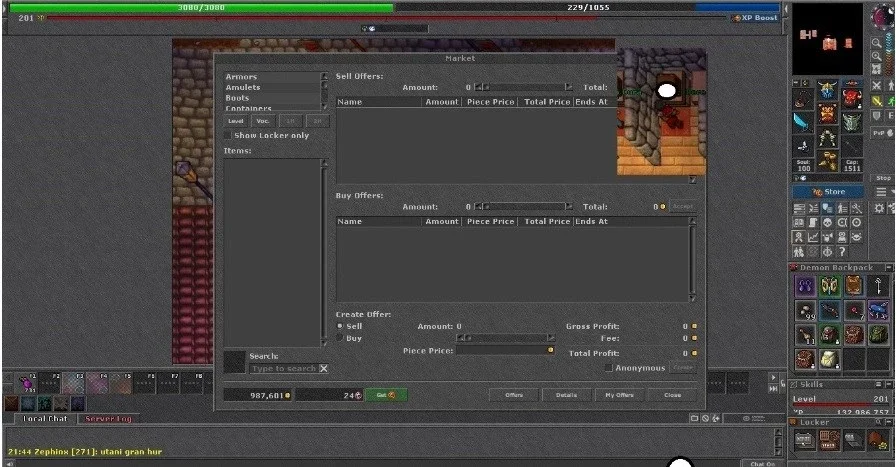Open the line chart analytics icon
Image resolution: width=896 pixels, height=467 pixels.
813,237
